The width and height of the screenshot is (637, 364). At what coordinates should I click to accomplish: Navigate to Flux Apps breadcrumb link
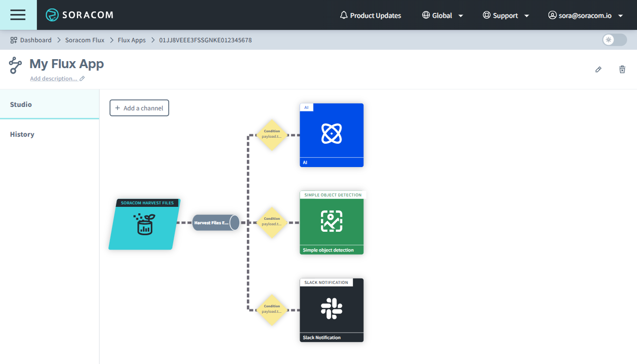(x=131, y=40)
